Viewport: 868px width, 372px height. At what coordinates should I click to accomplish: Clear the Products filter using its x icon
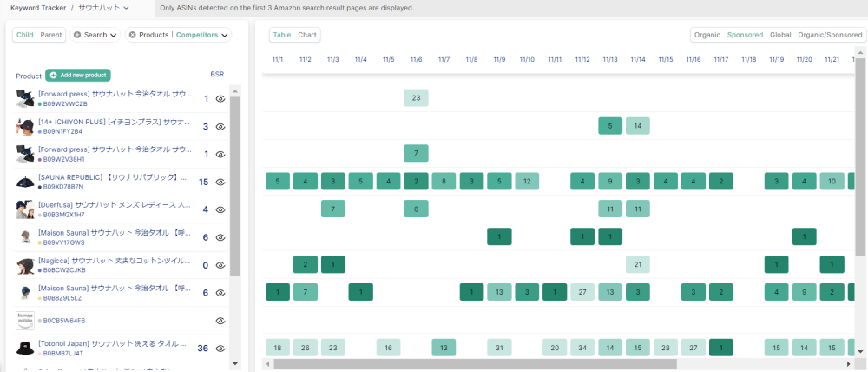point(132,36)
